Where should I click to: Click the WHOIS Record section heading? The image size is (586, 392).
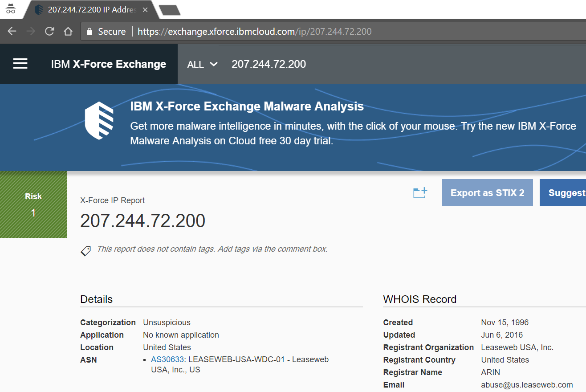point(420,299)
